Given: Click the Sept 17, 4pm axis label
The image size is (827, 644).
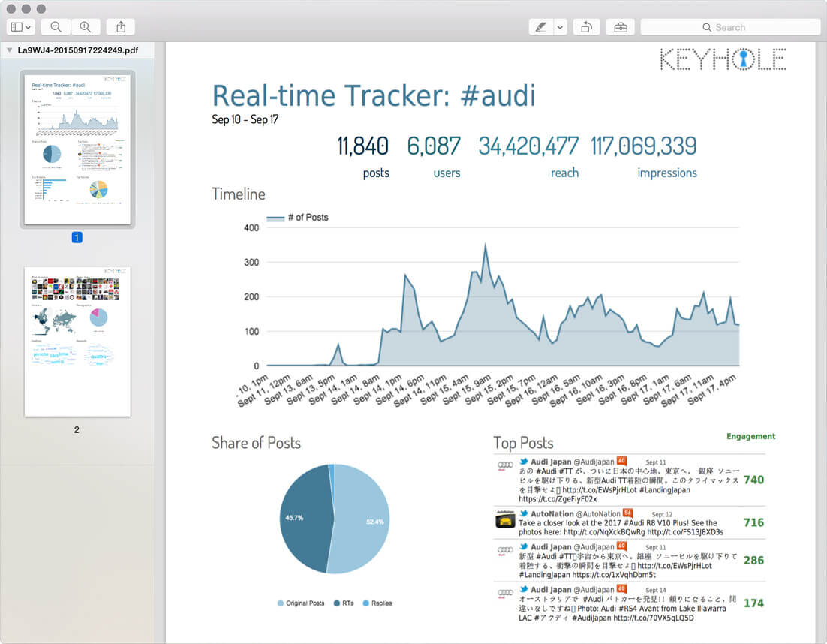Looking at the screenshot, I should (711, 390).
